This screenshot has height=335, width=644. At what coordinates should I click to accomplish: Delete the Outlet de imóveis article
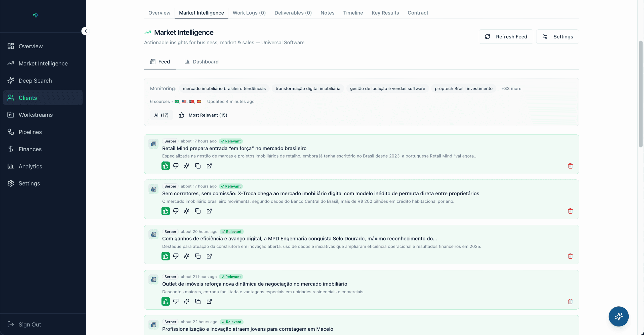pos(570,301)
